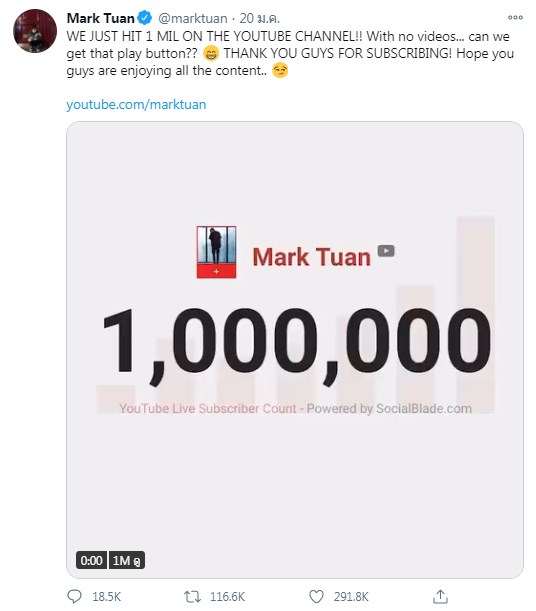Screen dimensions: 536x611
Task: Open the youtube.com/marktuan link
Action: 136,104
